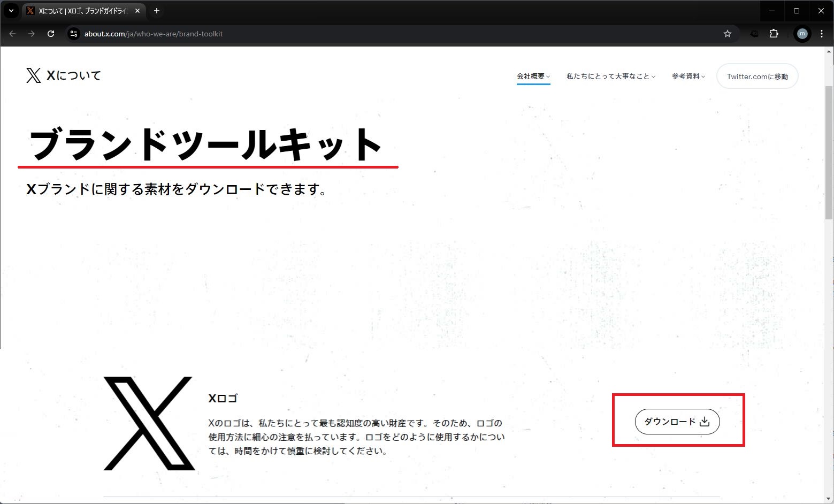The width and height of the screenshot is (834, 504).
Task: Minimize the browser window
Action: pyautogui.click(x=772, y=11)
